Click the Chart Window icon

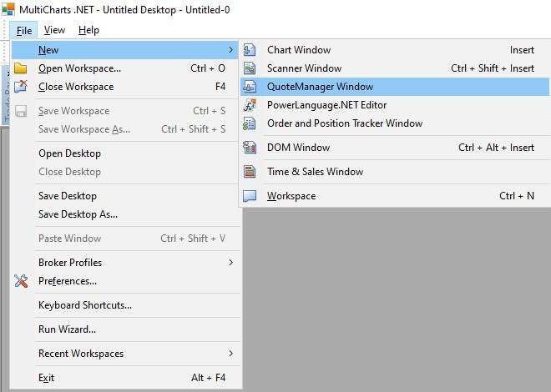coord(250,50)
